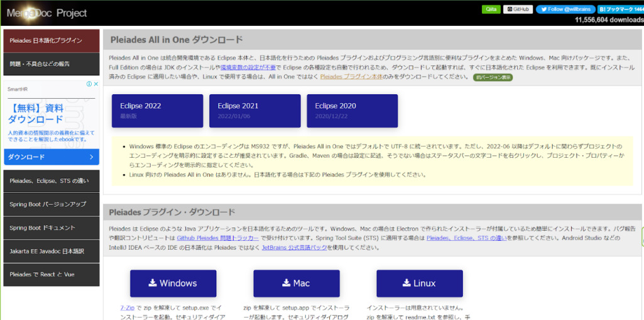644x320 pixels.
Task: Open the Pleiades、Eclipse、STS の違い inline link
Action: point(467,238)
